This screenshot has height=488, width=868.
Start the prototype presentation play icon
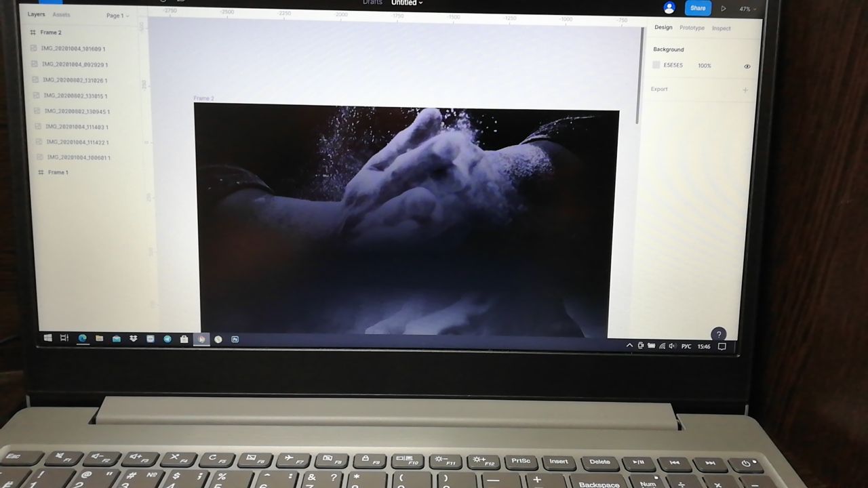point(724,9)
